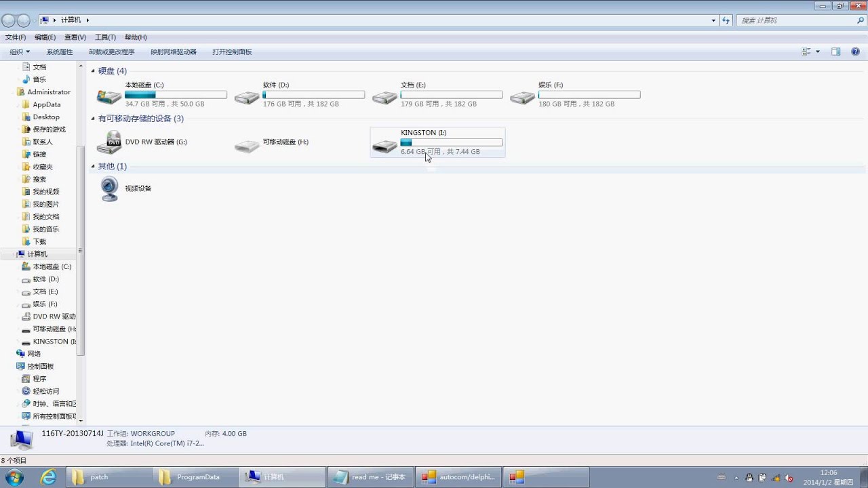Open the 软件 (D:) drive icon
This screenshot has height=488, width=868.
click(247, 98)
